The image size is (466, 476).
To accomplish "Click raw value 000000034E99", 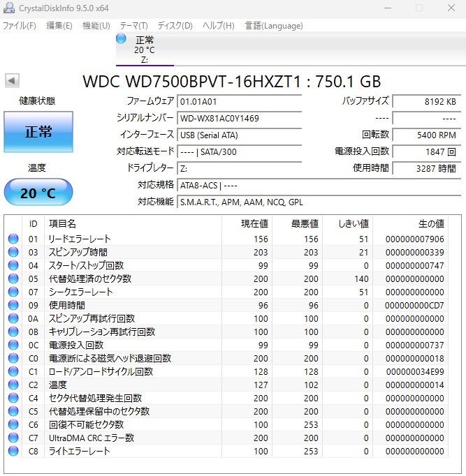I will pyautogui.click(x=415, y=371).
